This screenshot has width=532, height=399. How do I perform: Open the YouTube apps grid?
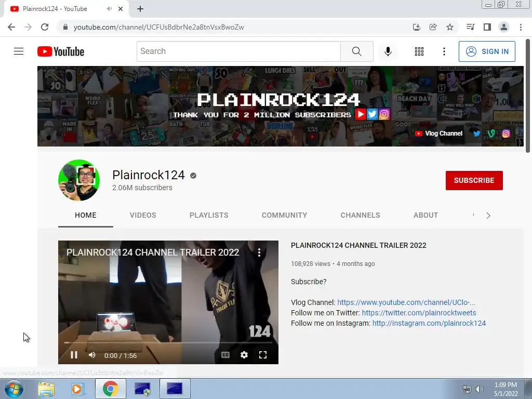click(419, 51)
